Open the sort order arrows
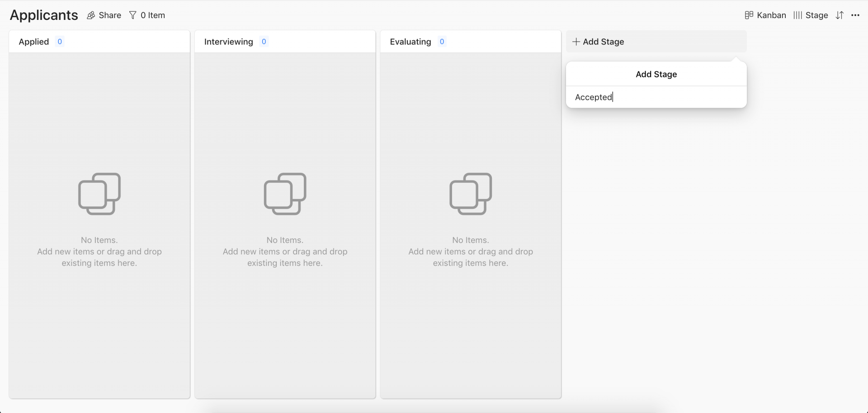The image size is (868, 413). tap(840, 15)
